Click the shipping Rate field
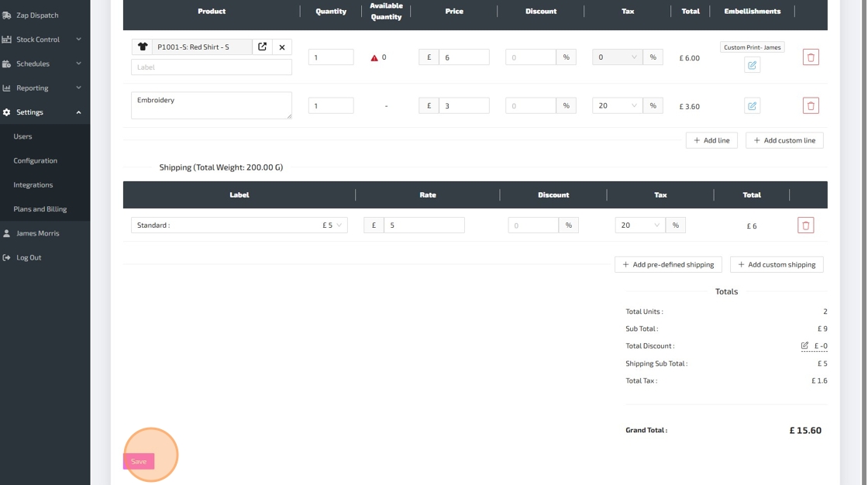The height and width of the screenshot is (485, 868). (424, 225)
